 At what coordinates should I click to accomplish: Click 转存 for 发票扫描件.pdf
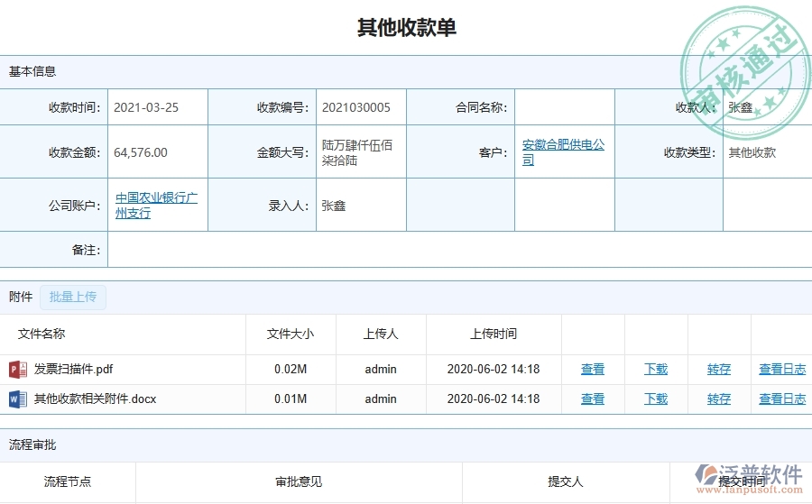click(x=719, y=369)
